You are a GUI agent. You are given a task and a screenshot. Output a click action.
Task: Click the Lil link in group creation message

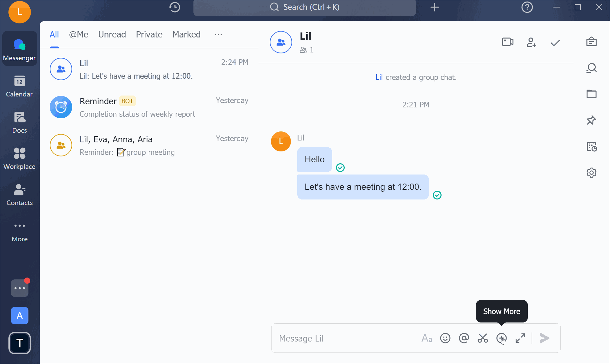point(379,77)
